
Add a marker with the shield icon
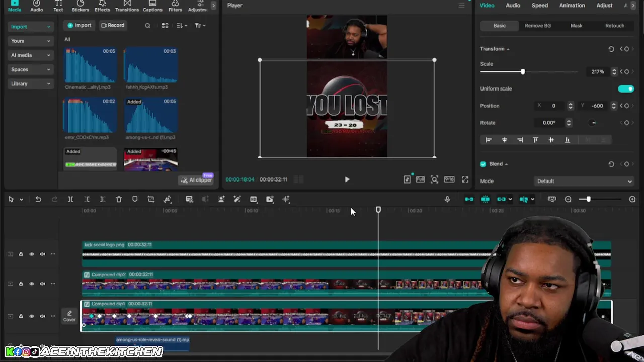tap(135, 199)
